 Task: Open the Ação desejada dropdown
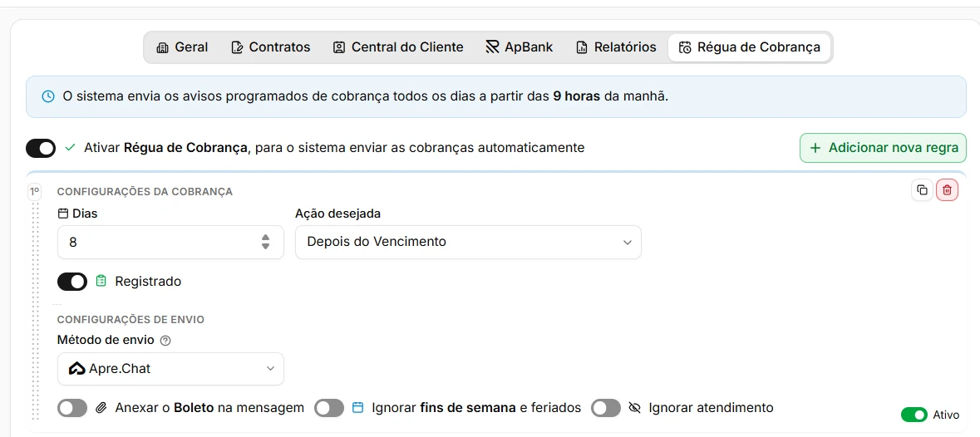(x=468, y=242)
